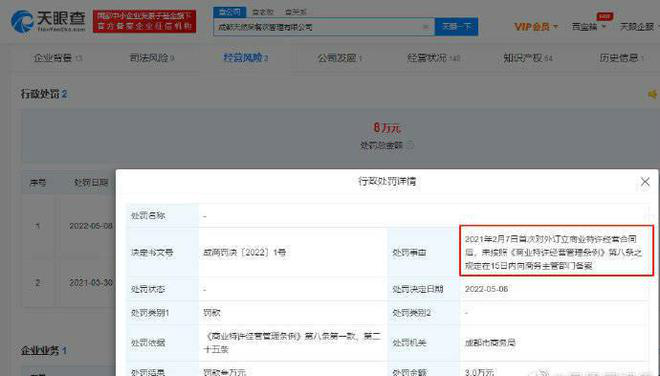Click the 序号 column header

37,183
